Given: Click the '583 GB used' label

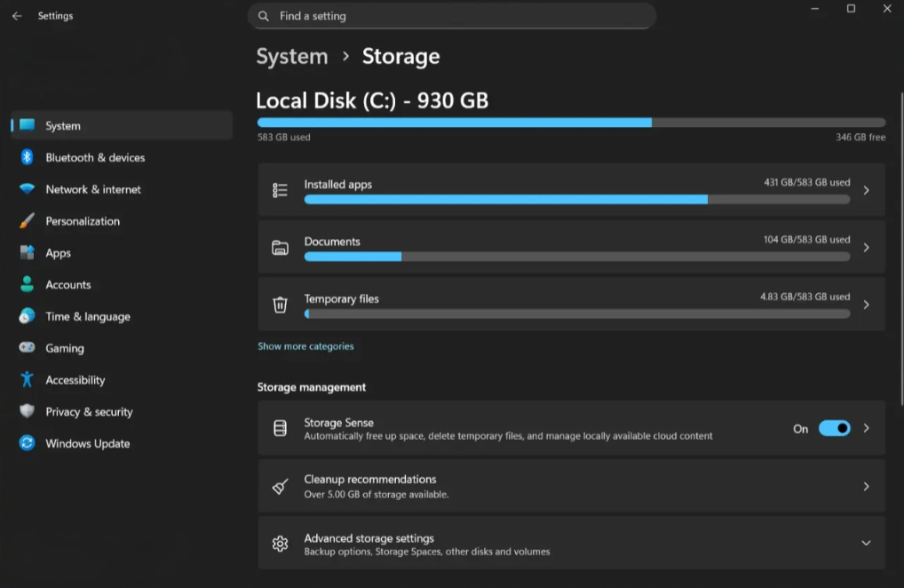Looking at the screenshot, I should click(x=283, y=137).
